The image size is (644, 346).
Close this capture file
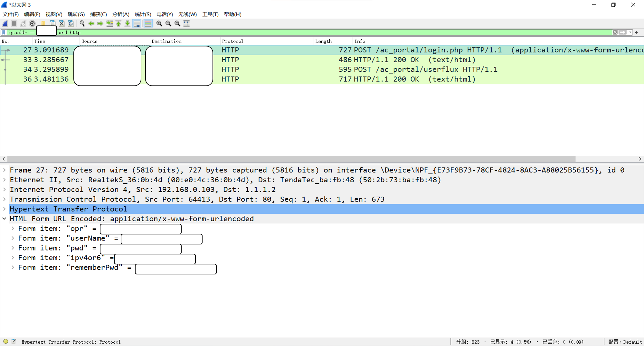62,24
